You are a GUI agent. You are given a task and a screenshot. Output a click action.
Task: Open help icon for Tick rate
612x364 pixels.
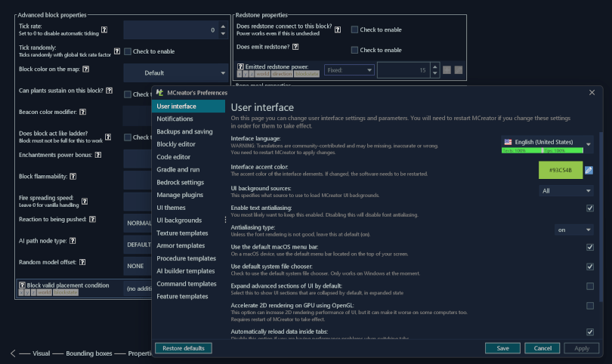pos(104,29)
